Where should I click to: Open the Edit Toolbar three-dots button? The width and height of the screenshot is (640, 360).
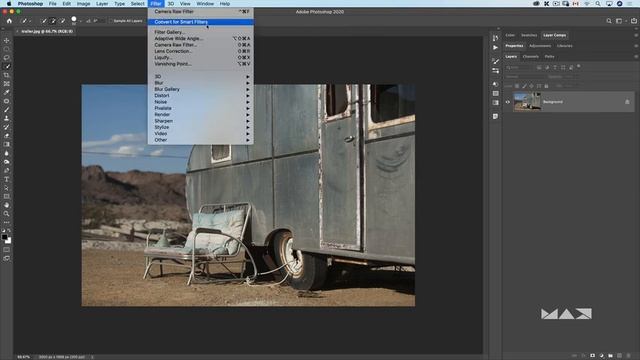[7, 222]
